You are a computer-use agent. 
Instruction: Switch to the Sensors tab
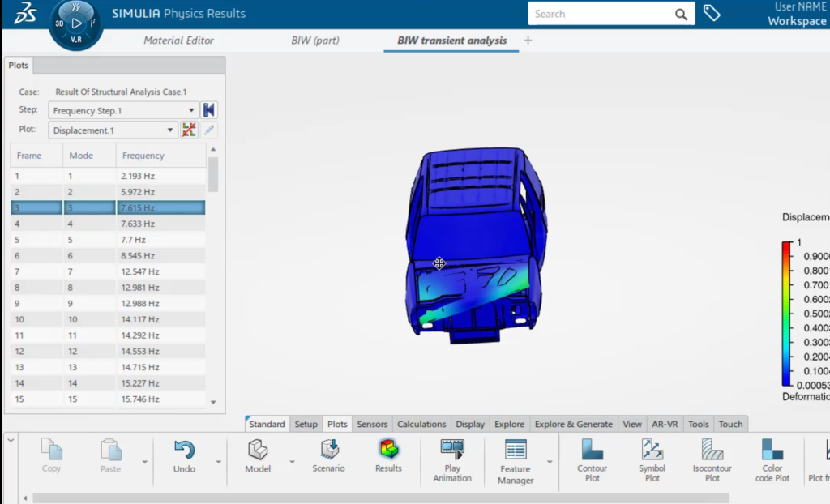[372, 424]
